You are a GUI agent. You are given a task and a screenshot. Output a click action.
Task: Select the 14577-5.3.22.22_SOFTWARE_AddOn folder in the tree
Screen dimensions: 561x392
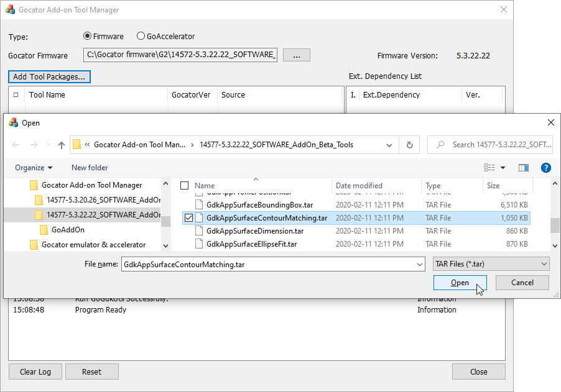coord(103,215)
